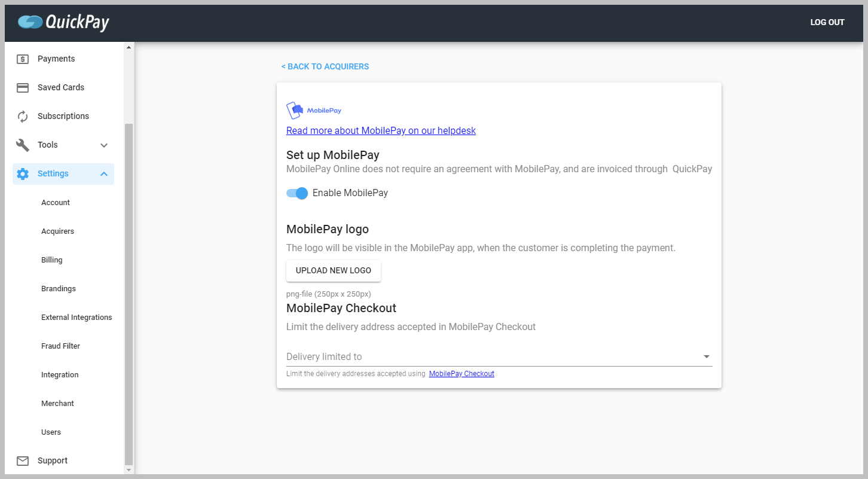Open Read more about MobilePay helpdesk link

[x=381, y=130]
